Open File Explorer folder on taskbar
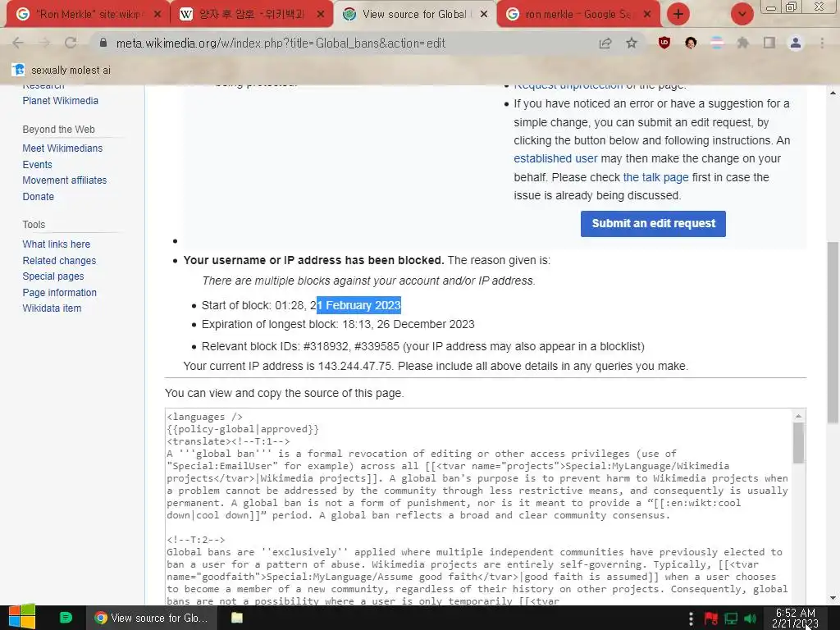 tap(237, 618)
